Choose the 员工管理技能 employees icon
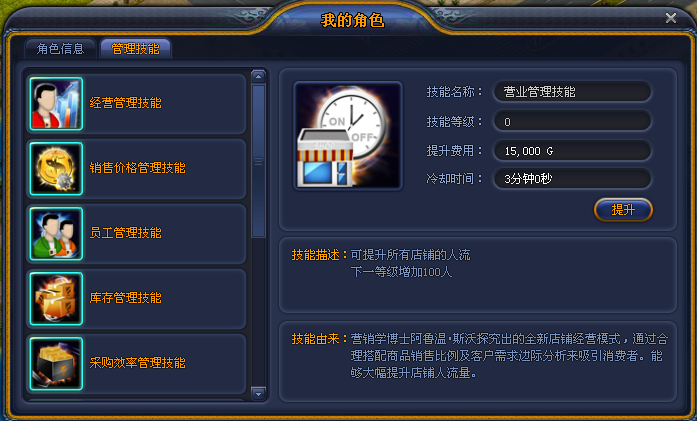This screenshot has height=421, width=697. coord(56,233)
